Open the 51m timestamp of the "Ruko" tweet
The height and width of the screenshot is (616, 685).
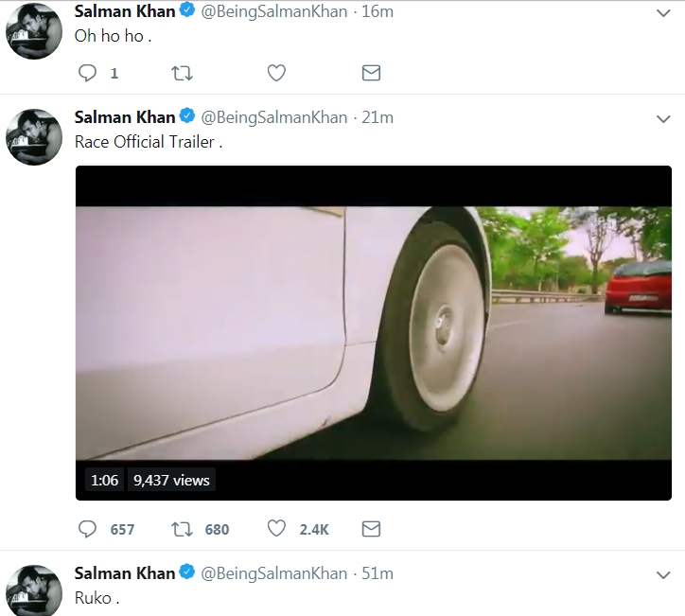(378, 573)
